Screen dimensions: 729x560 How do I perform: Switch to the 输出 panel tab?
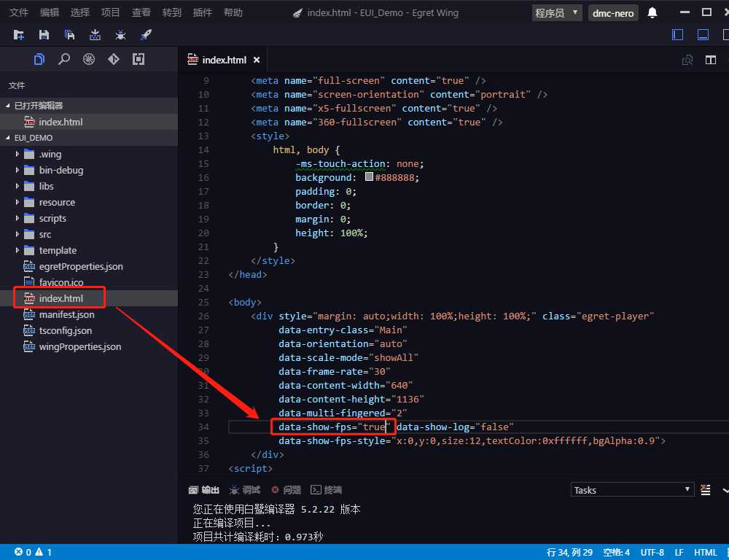204,490
